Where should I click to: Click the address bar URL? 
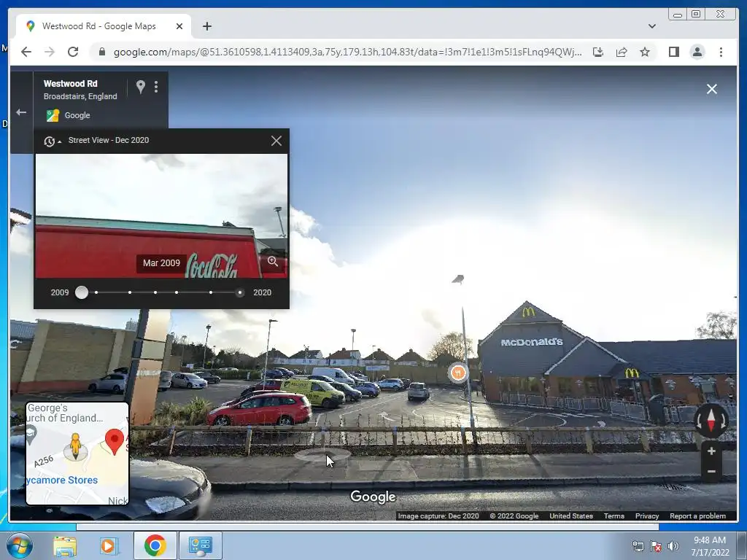[347, 52]
